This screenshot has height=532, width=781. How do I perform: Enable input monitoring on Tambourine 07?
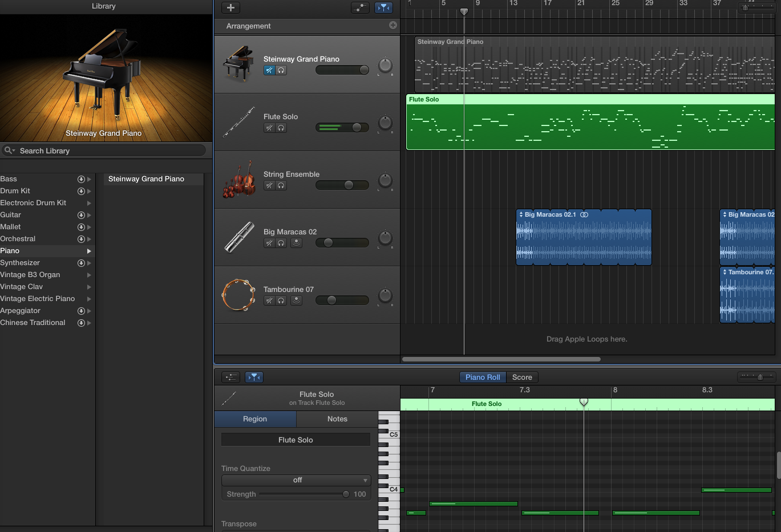click(x=296, y=300)
